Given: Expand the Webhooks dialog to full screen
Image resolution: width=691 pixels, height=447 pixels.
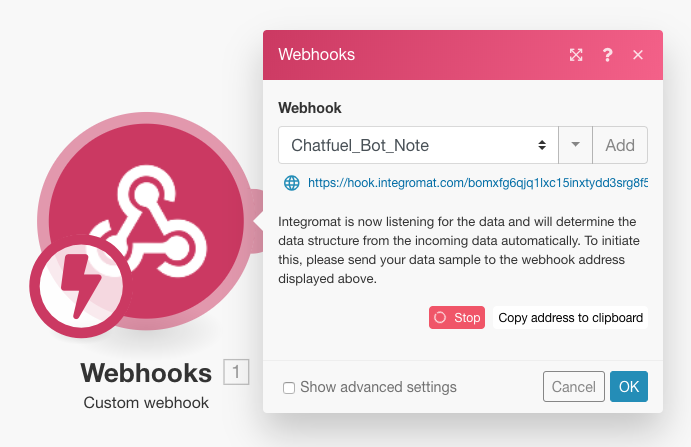Looking at the screenshot, I should pyautogui.click(x=576, y=55).
